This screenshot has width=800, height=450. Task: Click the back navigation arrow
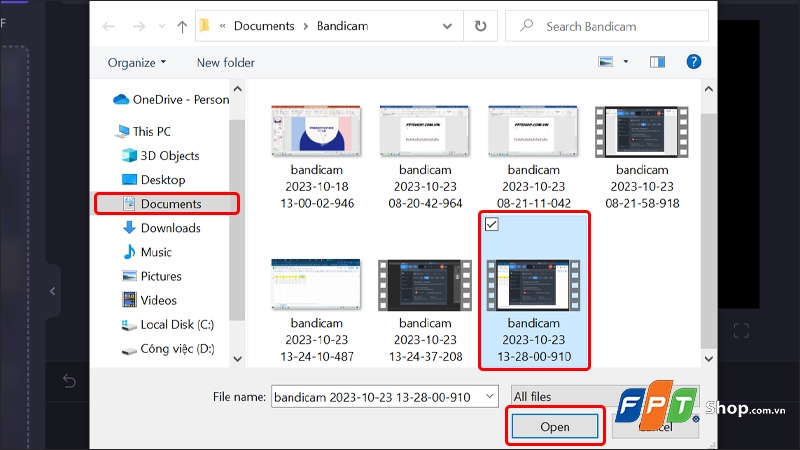tap(109, 26)
